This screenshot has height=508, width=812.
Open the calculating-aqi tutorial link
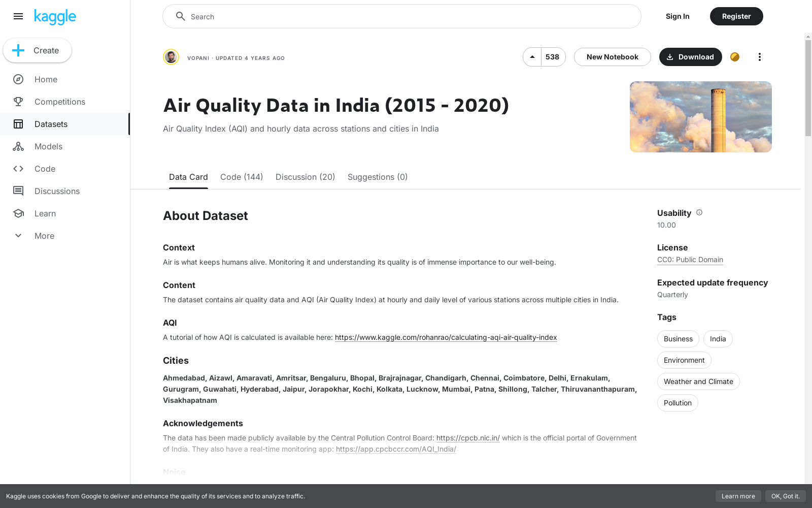[446, 337]
